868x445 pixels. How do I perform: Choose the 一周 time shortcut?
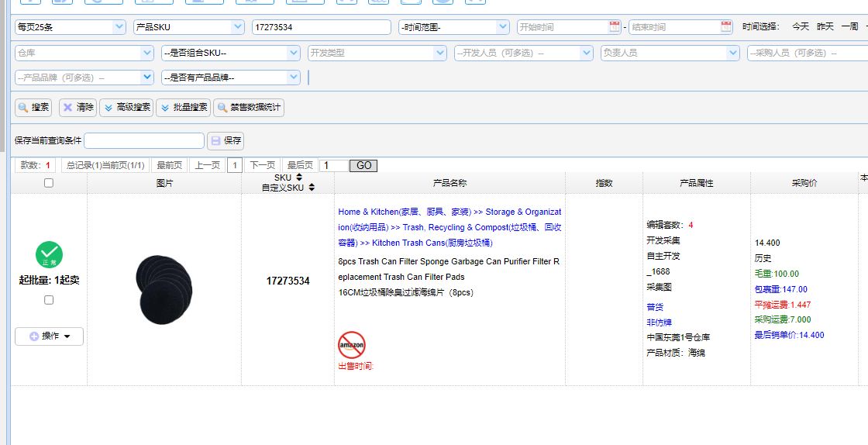click(x=849, y=26)
